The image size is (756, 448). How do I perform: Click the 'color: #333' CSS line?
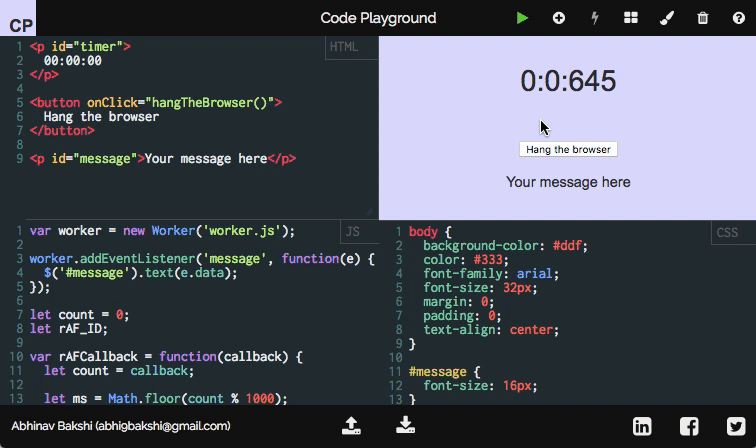(x=466, y=260)
